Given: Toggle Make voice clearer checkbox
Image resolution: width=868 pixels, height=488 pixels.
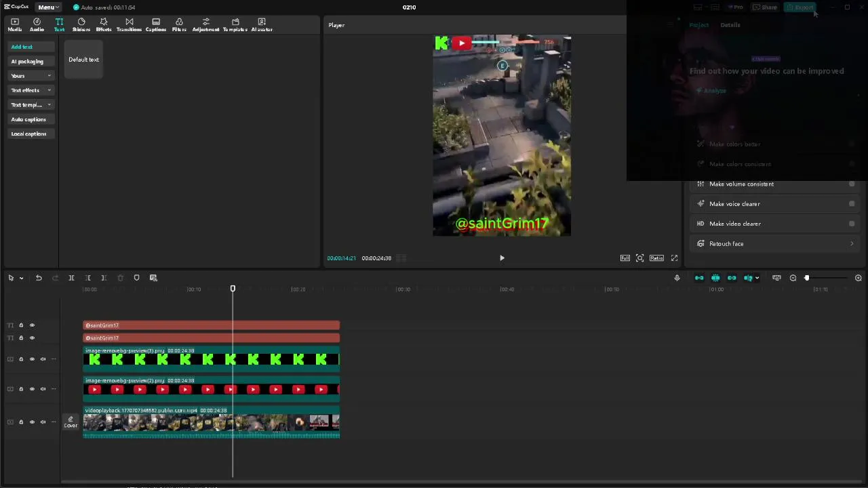Looking at the screenshot, I should 852,204.
